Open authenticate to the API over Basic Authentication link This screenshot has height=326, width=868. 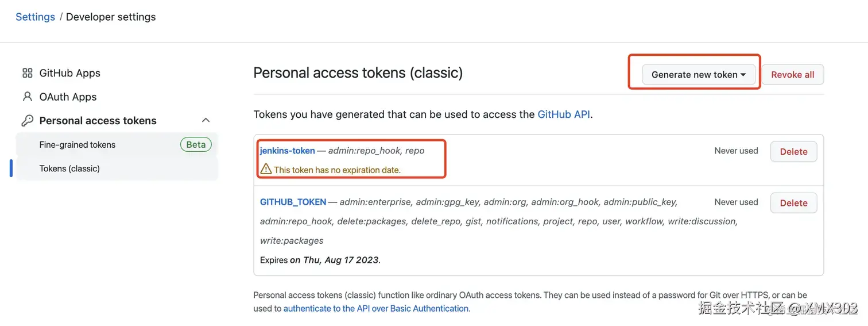pyautogui.click(x=376, y=308)
